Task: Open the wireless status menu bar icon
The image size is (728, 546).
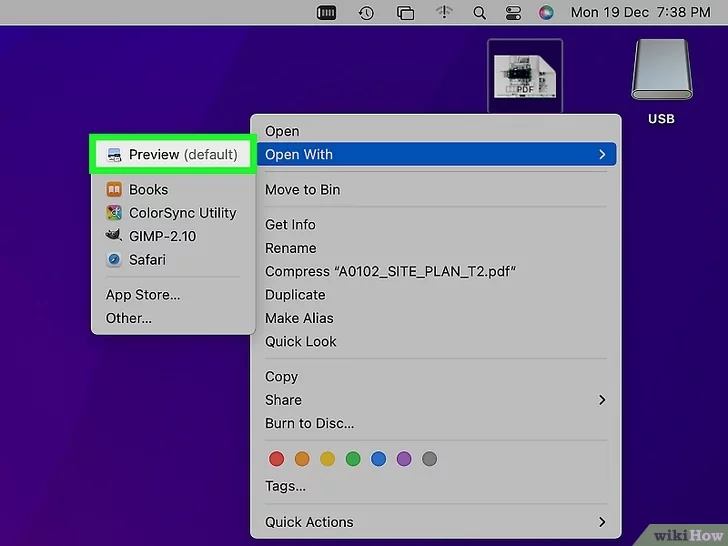Action: pos(444,12)
